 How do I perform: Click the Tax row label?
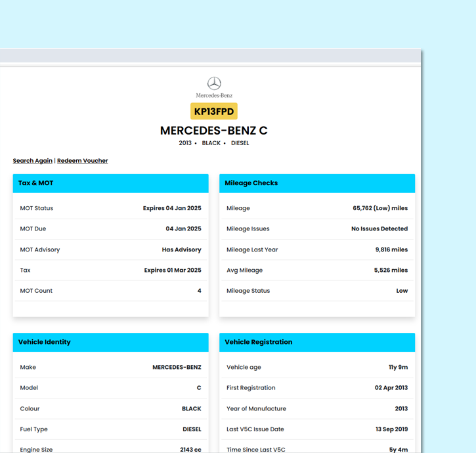coord(25,270)
